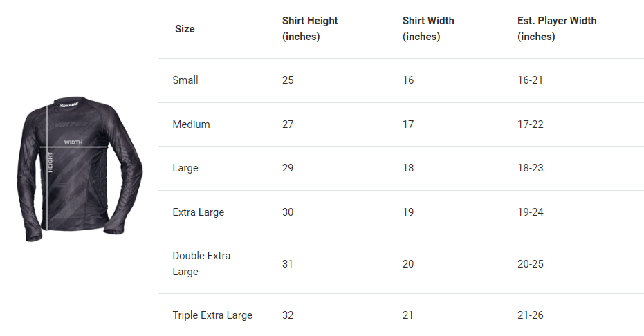644x336 pixels.
Task: Select the Small size row label
Action: click(185, 80)
